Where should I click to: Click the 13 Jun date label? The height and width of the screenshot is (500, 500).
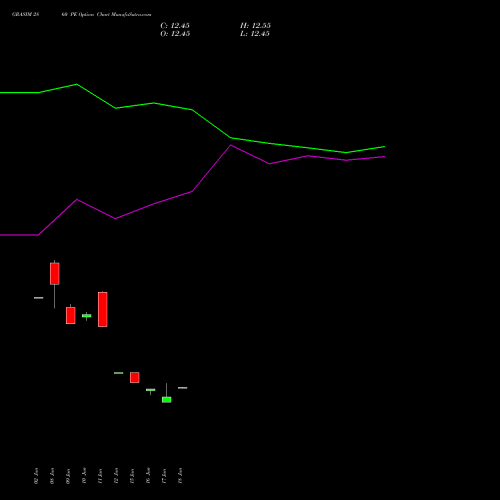[132, 476]
